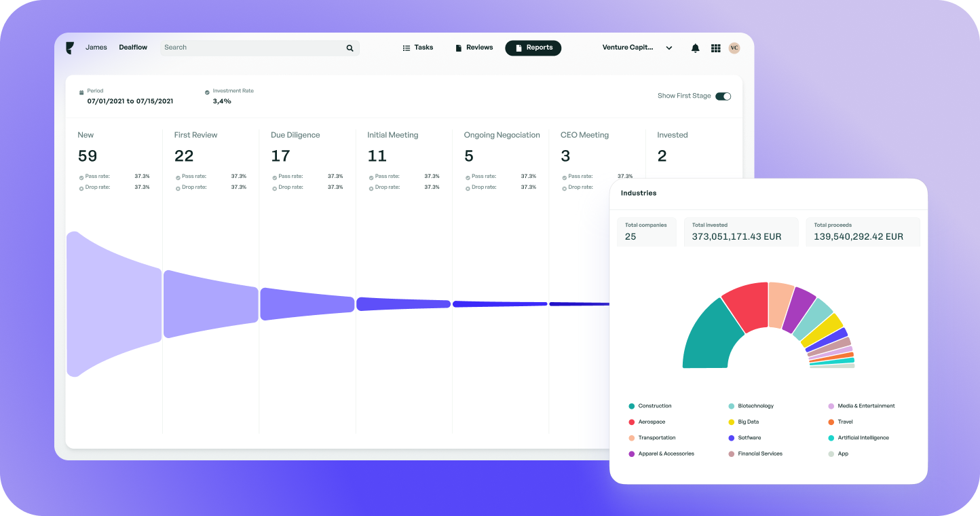Open the Venture Capit... workspace selector

[x=637, y=48]
